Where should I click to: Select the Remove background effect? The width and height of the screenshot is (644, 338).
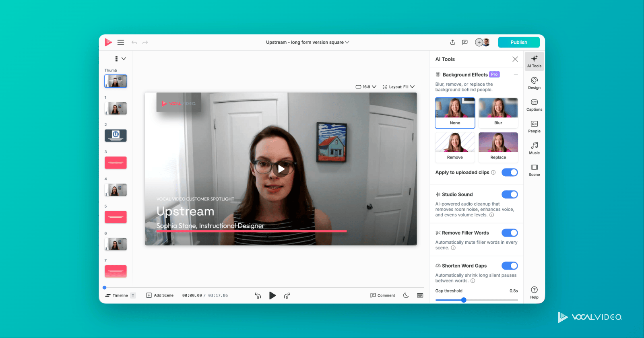point(455,147)
